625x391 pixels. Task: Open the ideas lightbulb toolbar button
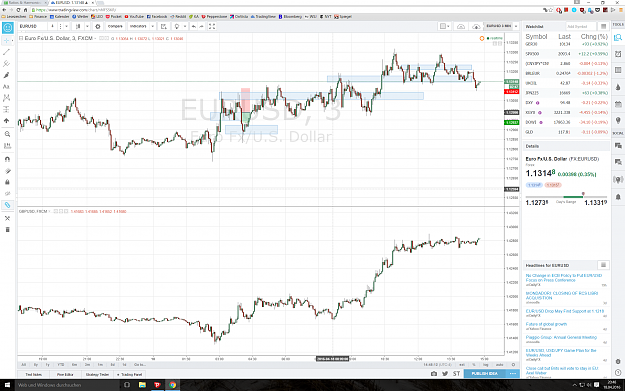(177, 26)
